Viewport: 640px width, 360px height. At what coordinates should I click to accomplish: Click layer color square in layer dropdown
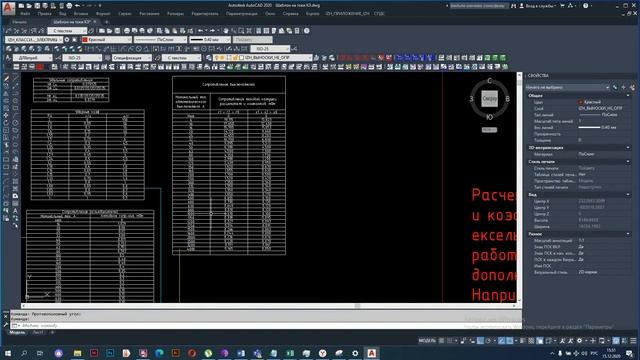pyautogui.click(x=242, y=58)
